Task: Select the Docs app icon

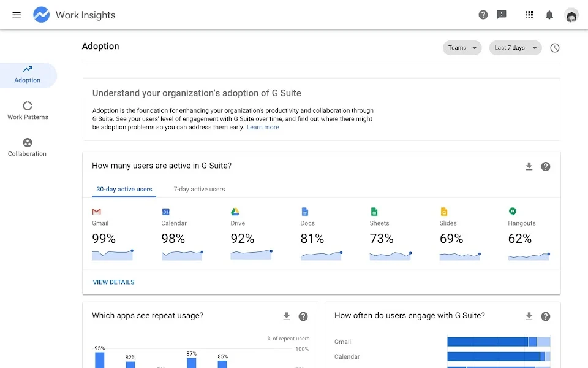Action: [x=304, y=213]
